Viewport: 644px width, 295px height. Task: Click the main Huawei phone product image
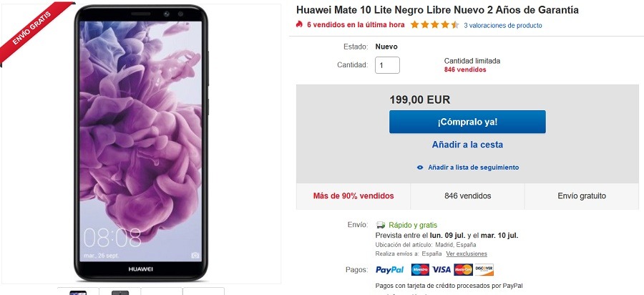pyautogui.click(x=142, y=143)
